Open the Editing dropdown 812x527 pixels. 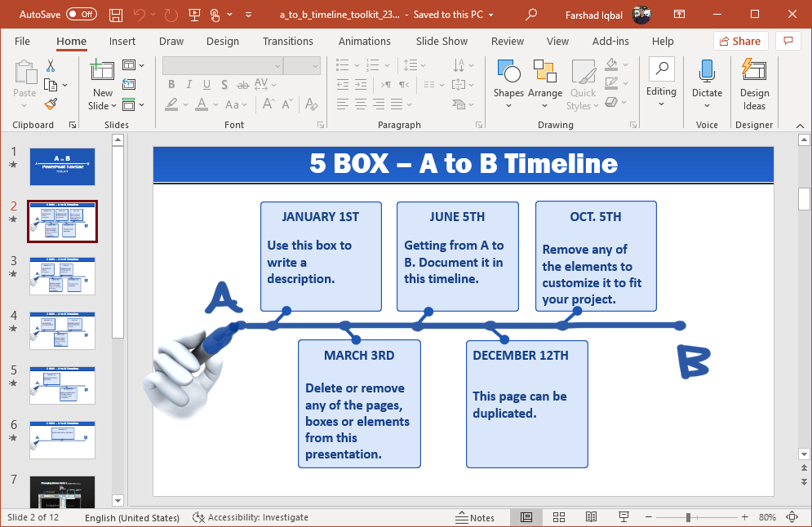tap(661, 82)
